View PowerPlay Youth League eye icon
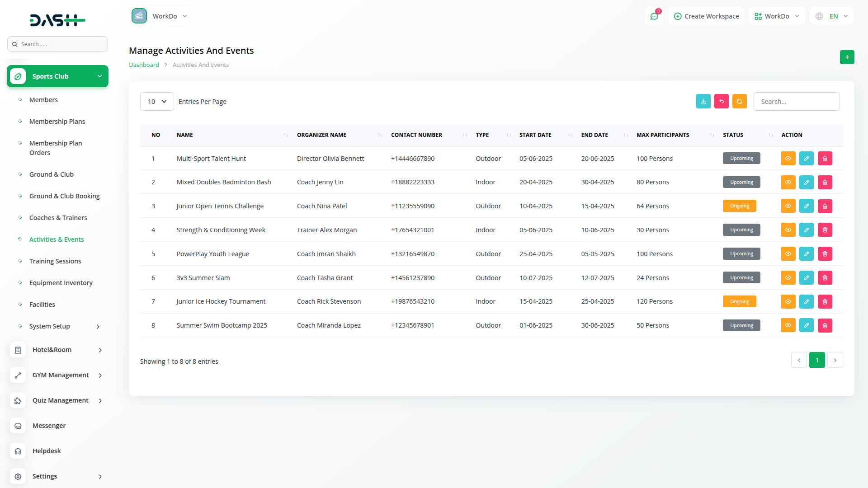 (x=788, y=254)
